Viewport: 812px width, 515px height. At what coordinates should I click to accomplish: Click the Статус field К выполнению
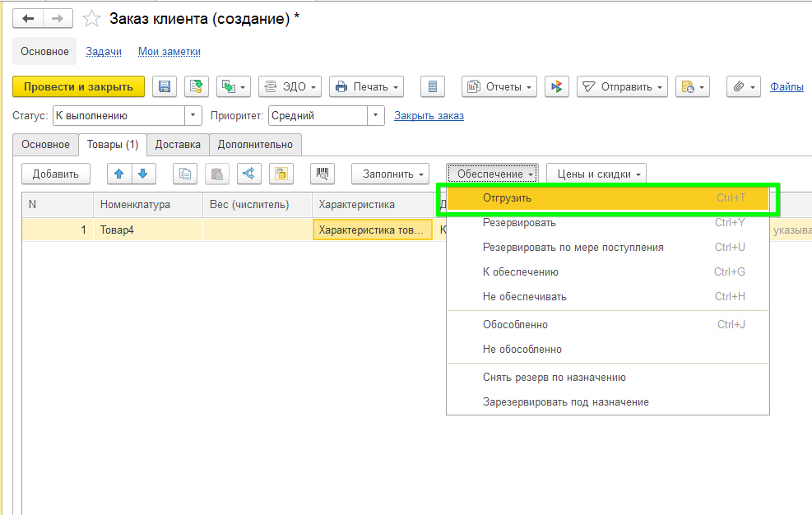coord(118,115)
